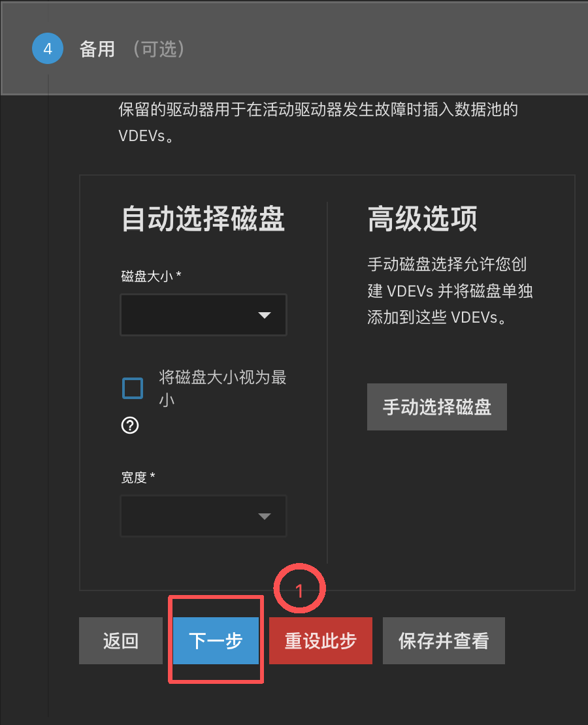Go to next step with 下一步
588x725 pixels.
(216, 641)
